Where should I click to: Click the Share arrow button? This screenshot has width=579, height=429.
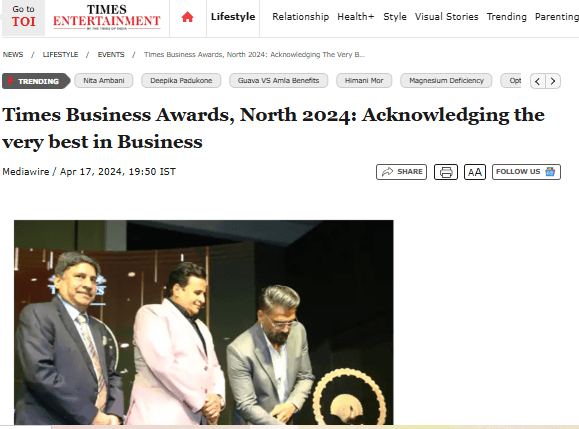coord(401,172)
